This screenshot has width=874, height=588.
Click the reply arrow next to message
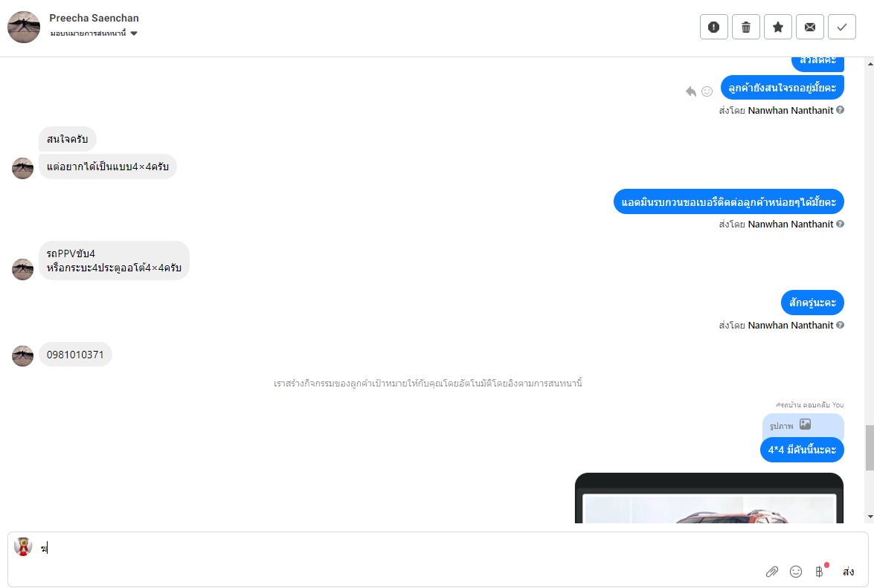pyautogui.click(x=690, y=91)
